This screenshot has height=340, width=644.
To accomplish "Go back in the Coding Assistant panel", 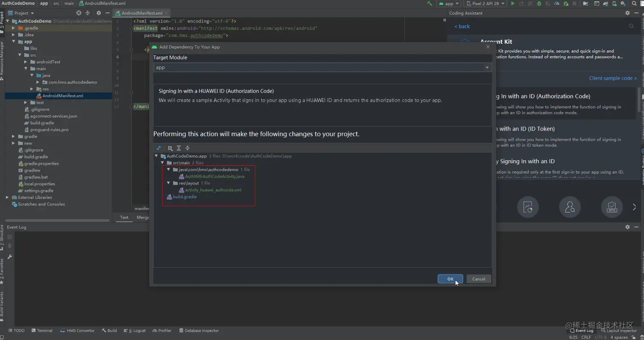I will click(x=462, y=26).
